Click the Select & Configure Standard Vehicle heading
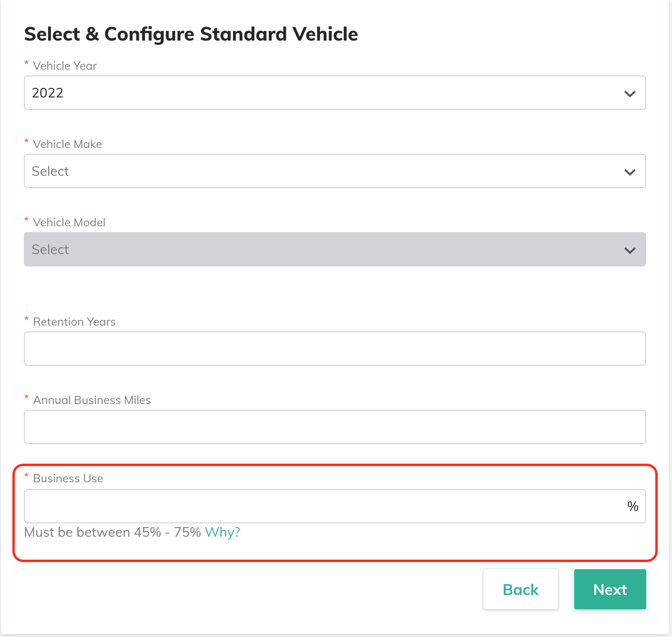This screenshot has width=672, height=637. (x=191, y=34)
